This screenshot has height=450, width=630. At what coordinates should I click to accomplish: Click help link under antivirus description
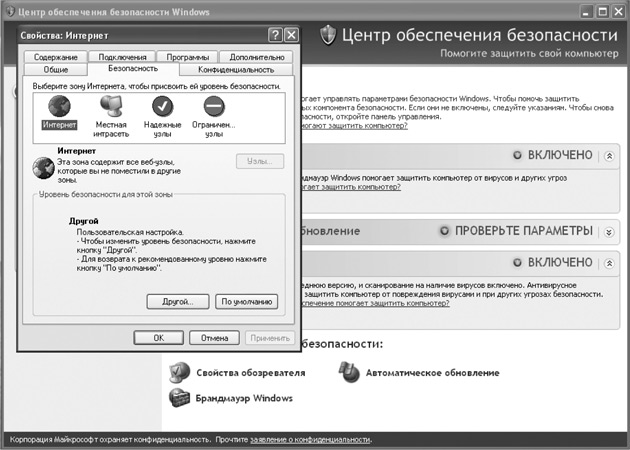[x=375, y=303]
